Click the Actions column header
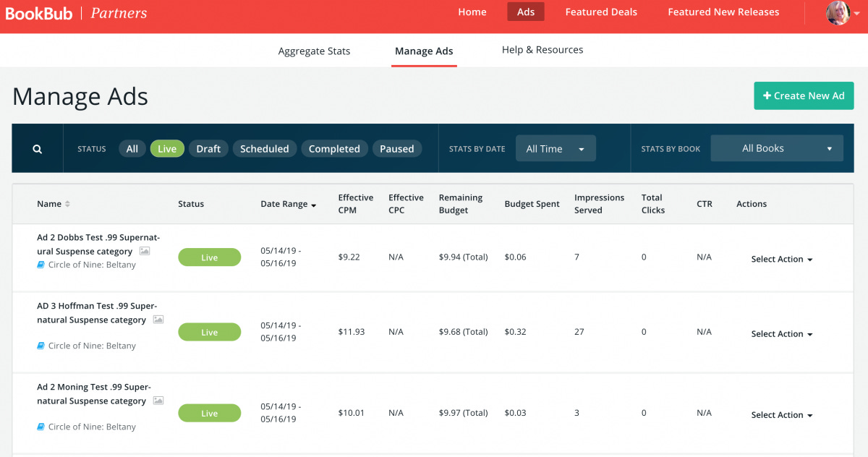 (752, 204)
